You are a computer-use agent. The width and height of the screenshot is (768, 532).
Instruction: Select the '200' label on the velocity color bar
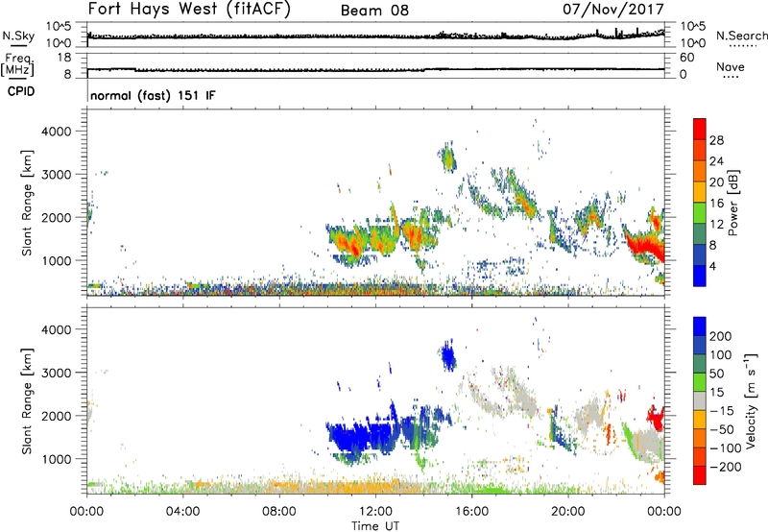[x=721, y=336]
